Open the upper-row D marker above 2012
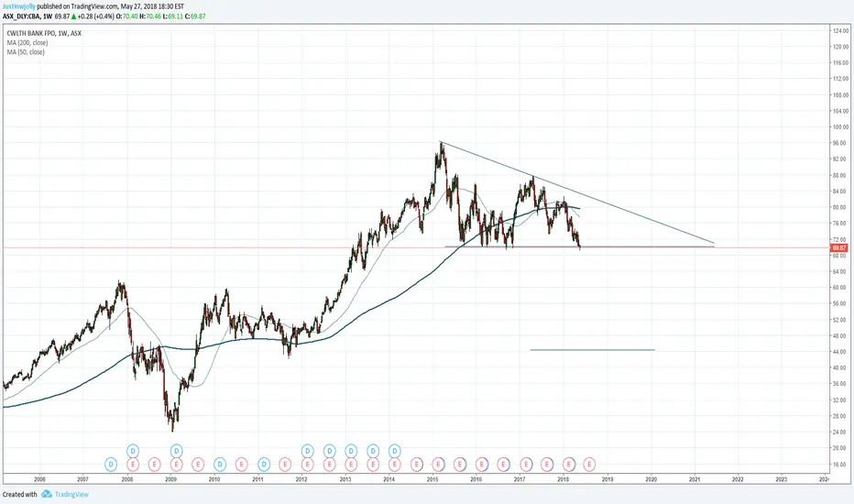This screenshot has width=854, height=504. (x=308, y=451)
